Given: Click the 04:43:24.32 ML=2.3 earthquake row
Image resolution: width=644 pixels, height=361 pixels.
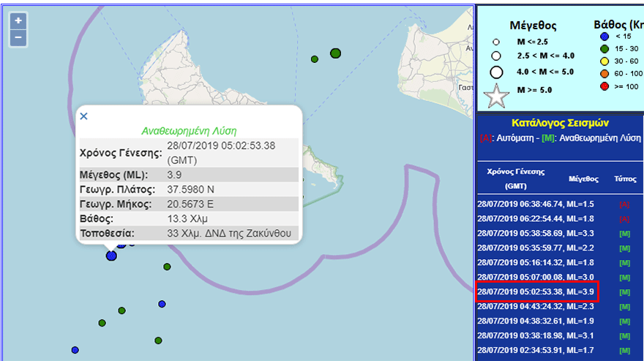Looking at the screenshot, I should [536, 306].
